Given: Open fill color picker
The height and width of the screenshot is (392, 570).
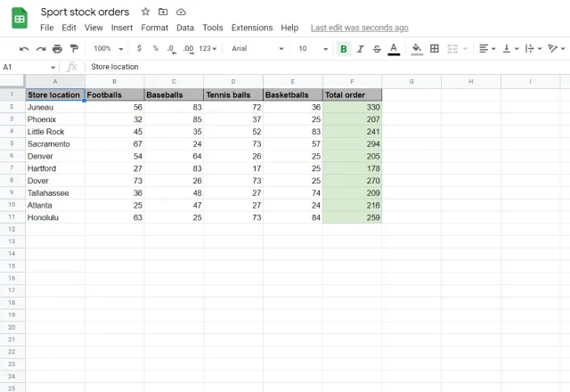Looking at the screenshot, I should [417, 49].
